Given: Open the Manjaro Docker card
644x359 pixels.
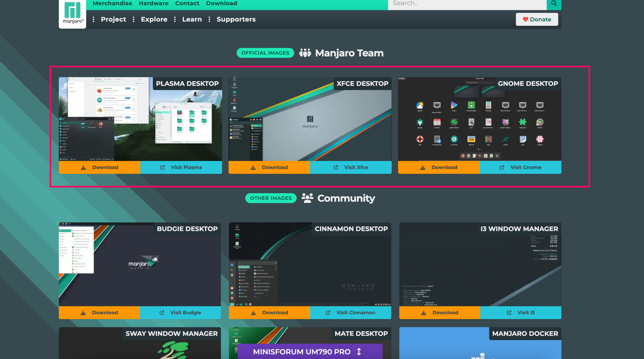Looking at the screenshot, I should 480,343.
